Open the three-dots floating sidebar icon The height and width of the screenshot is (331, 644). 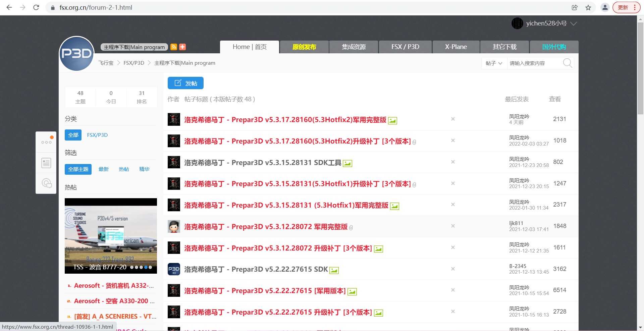pyautogui.click(x=46, y=142)
